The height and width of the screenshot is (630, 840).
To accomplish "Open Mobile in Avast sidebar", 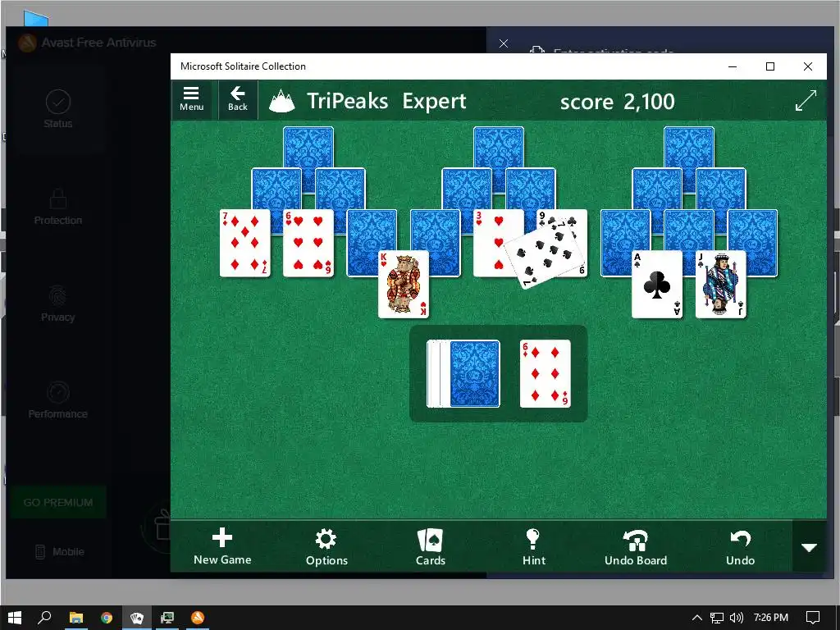I will (x=59, y=552).
